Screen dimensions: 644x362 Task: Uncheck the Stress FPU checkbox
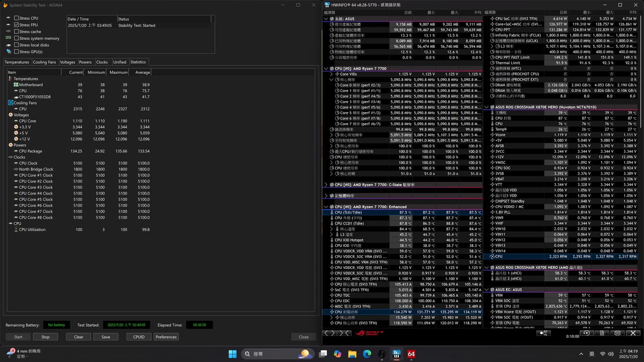[17, 25]
